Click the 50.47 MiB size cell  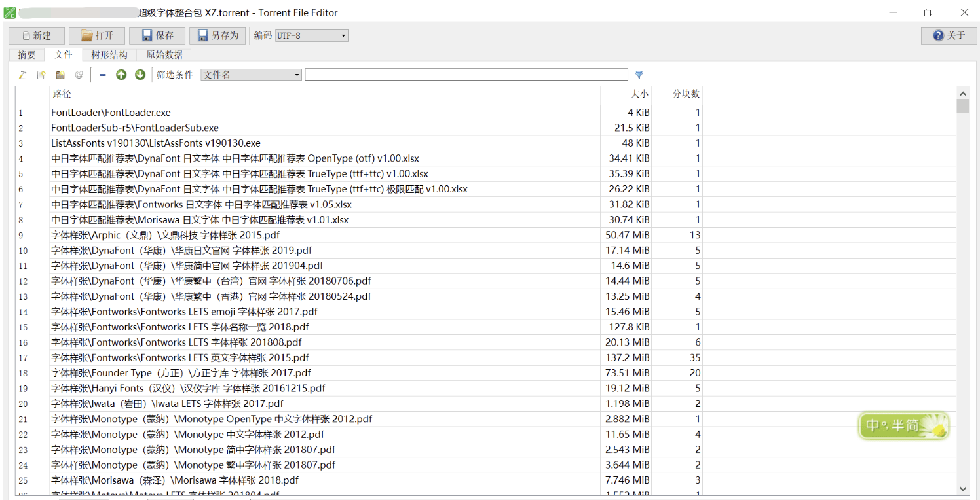click(626, 235)
